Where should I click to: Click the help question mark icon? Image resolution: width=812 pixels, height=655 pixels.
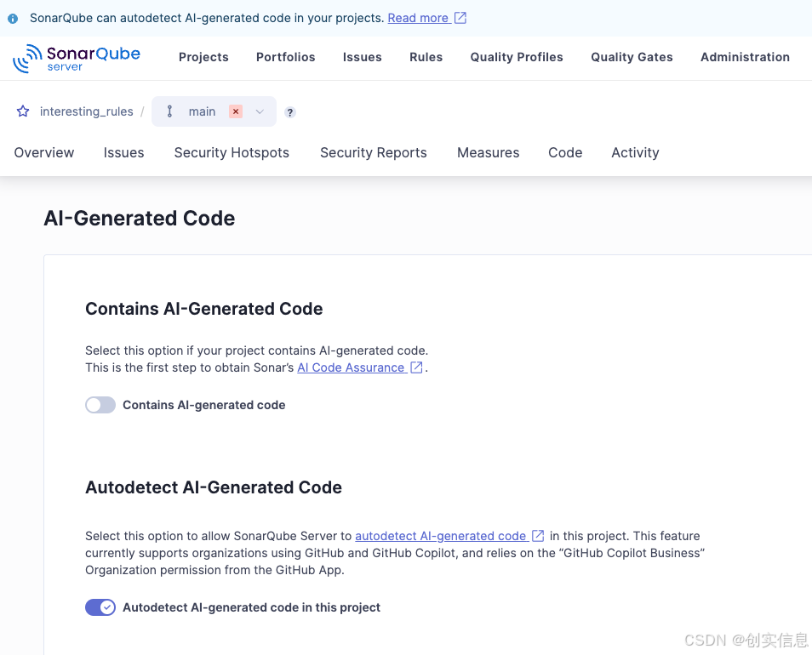[x=290, y=112]
